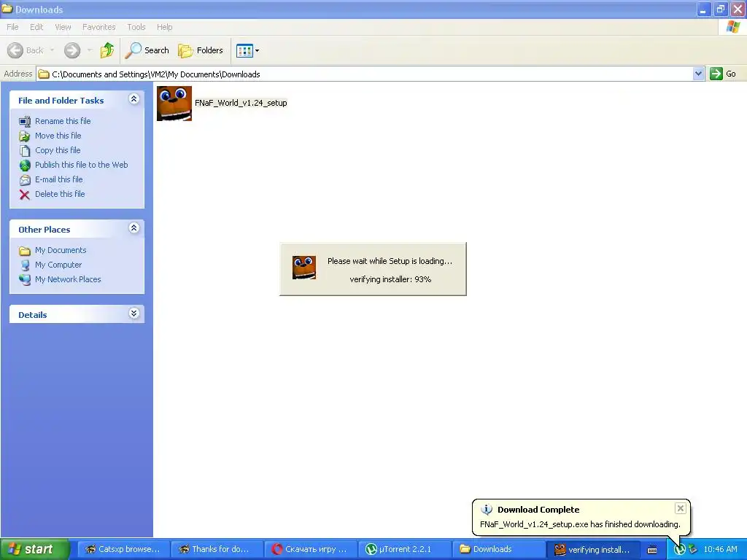Image resolution: width=747 pixels, height=560 pixels.
Task: Click Copy this file link
Action: 58,150
